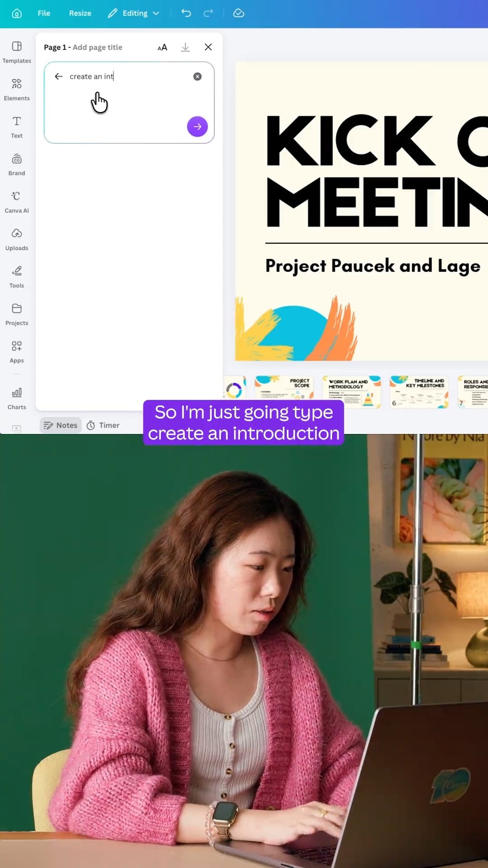Go to Canva home icon
The height and width of the screenshot is (868, 488).
[x=17, y=14]
